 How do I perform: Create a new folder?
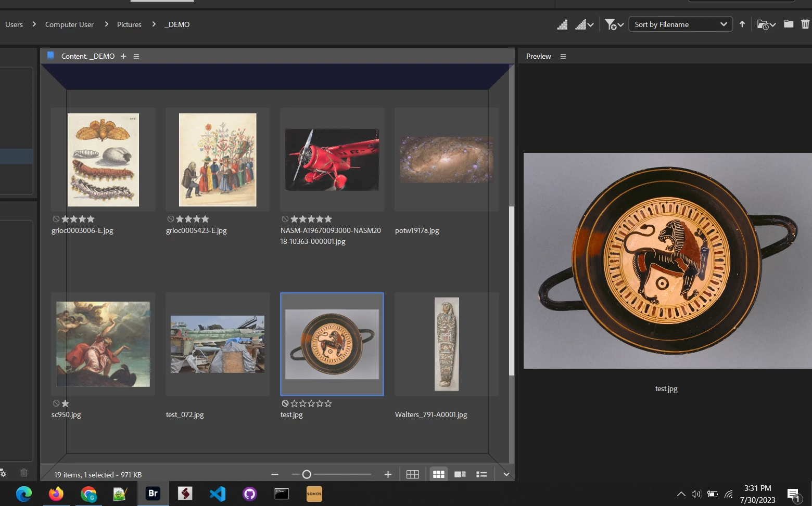pyautogui.click(x=789, y=24)
